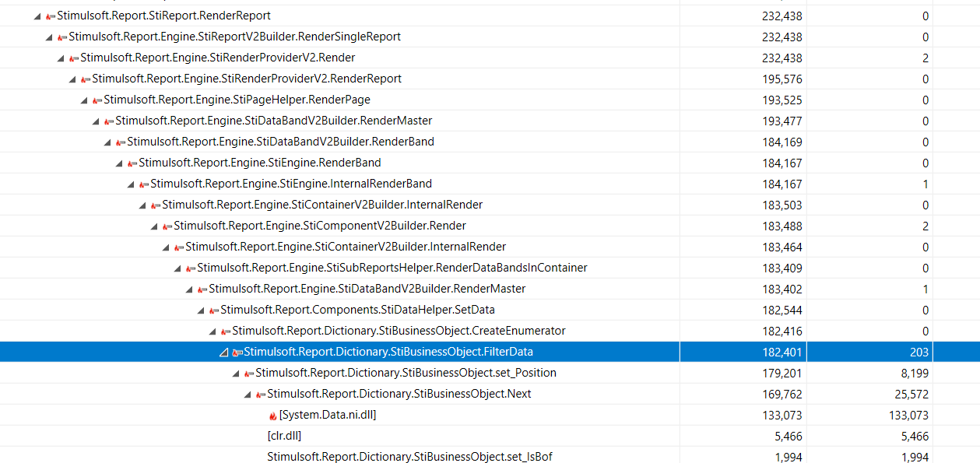This screenshot has height=463, width=980.
Task: Click the hot path icon of StiEngine.InternalRenderBand
Action: 144,184
